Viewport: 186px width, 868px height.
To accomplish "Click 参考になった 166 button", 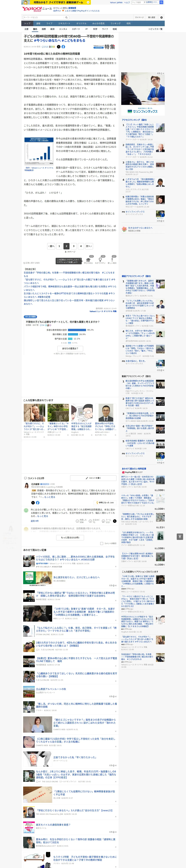I will pos(105,503).
